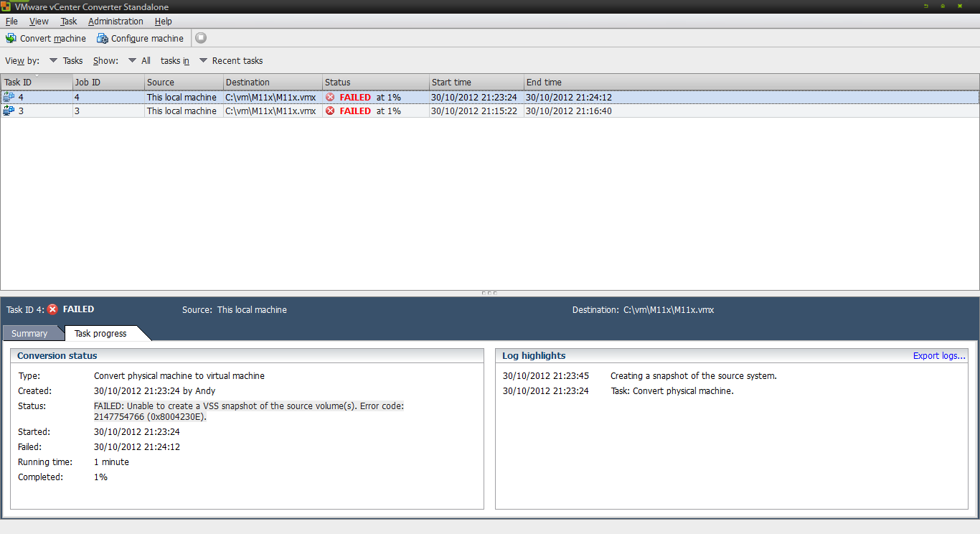
Task: Open the Task menu
Action: tap(68, 22)
